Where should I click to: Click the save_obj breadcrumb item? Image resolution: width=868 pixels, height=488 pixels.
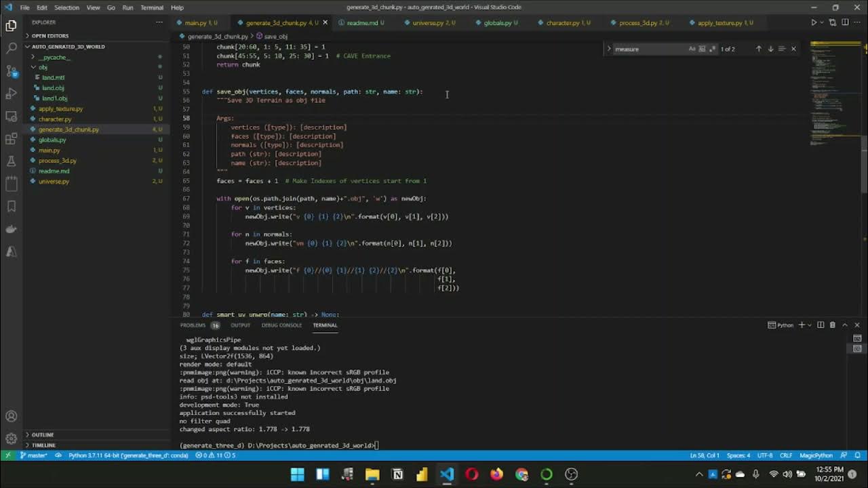[x=272, y=37]
